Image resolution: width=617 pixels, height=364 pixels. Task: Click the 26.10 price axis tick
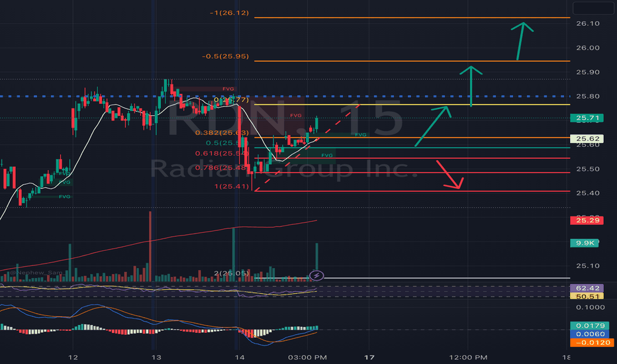[x=588, y=24]
